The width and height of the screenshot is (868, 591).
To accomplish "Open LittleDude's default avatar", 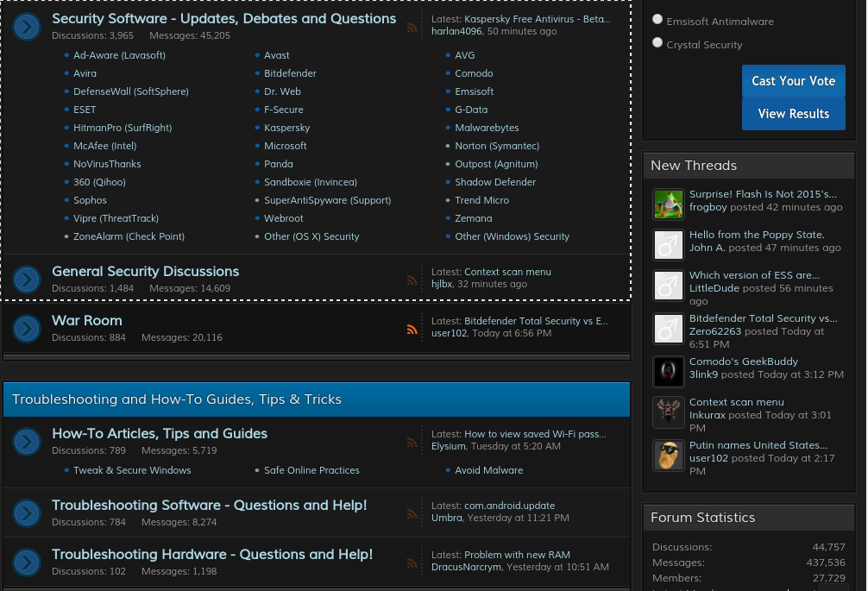I will (x=668, y=286).
